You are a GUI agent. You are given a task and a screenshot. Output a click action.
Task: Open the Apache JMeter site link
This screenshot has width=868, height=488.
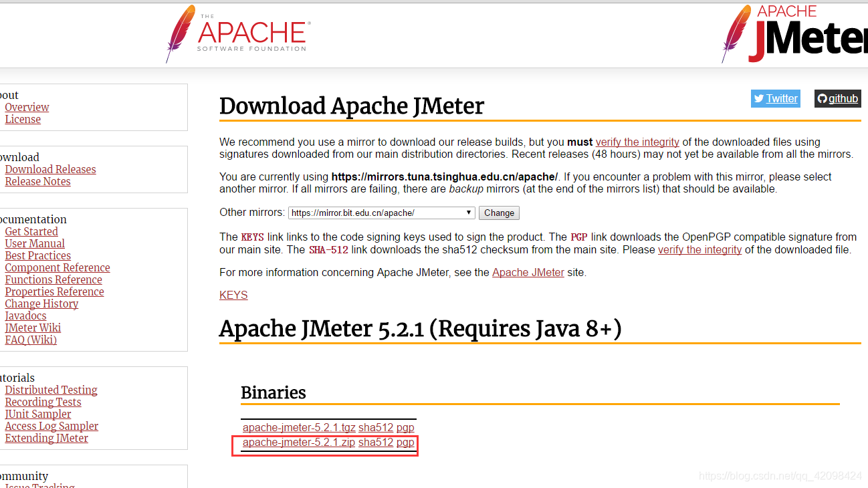528,272
